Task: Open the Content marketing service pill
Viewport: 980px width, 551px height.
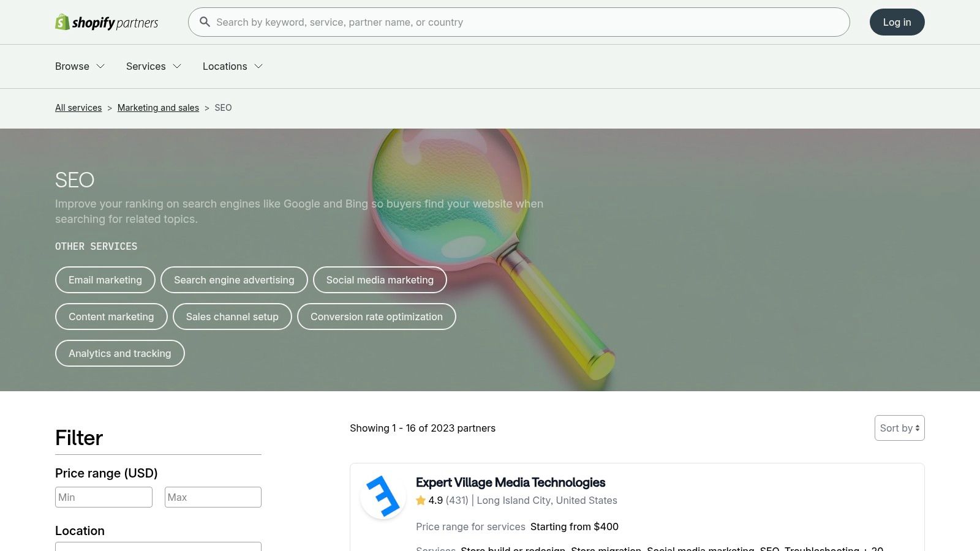Action: click(x=111, y=317)
